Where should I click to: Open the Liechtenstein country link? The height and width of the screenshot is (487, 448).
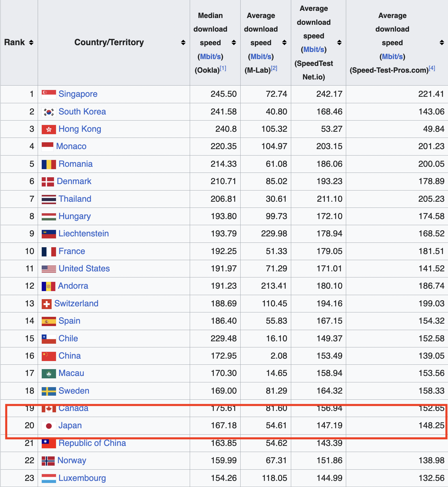[x=83, y=234]
